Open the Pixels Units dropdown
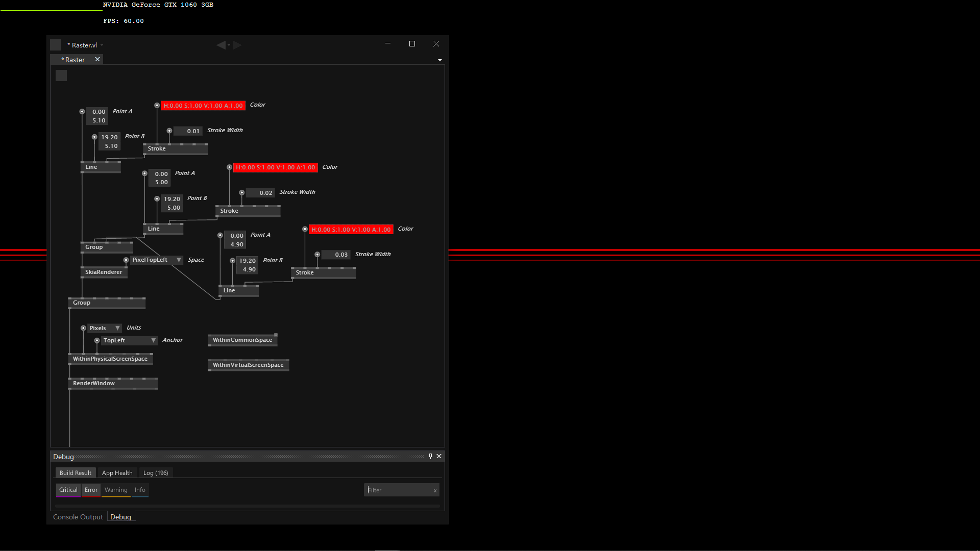The height and width of the screenshot is (551, 980). pyautogui.click(x=117, y=328)
